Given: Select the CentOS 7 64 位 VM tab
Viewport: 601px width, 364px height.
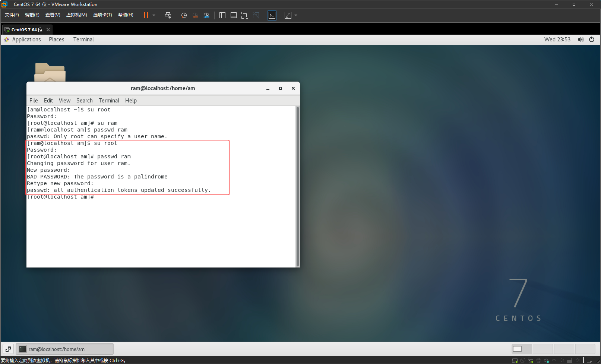Looking at the screenshot, I should pos(27,30).
